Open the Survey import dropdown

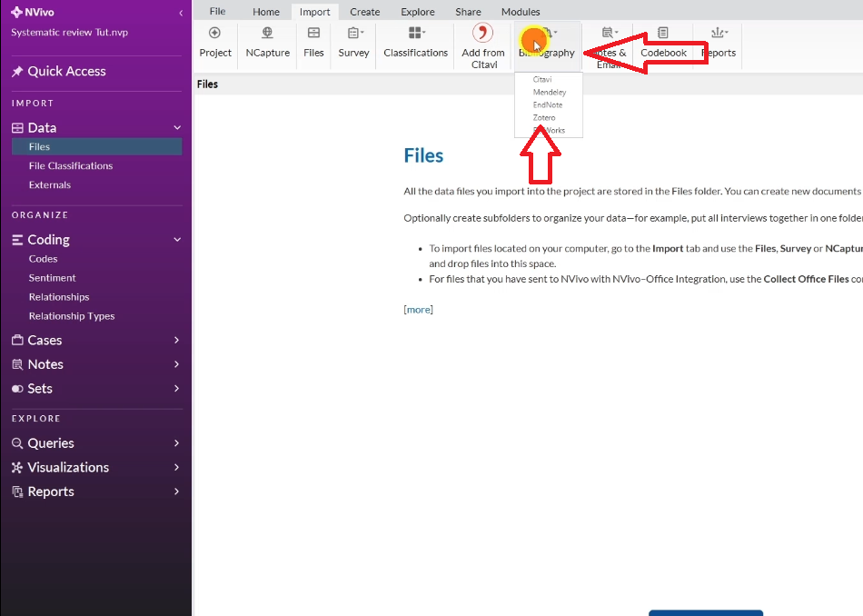click(355, 33)
